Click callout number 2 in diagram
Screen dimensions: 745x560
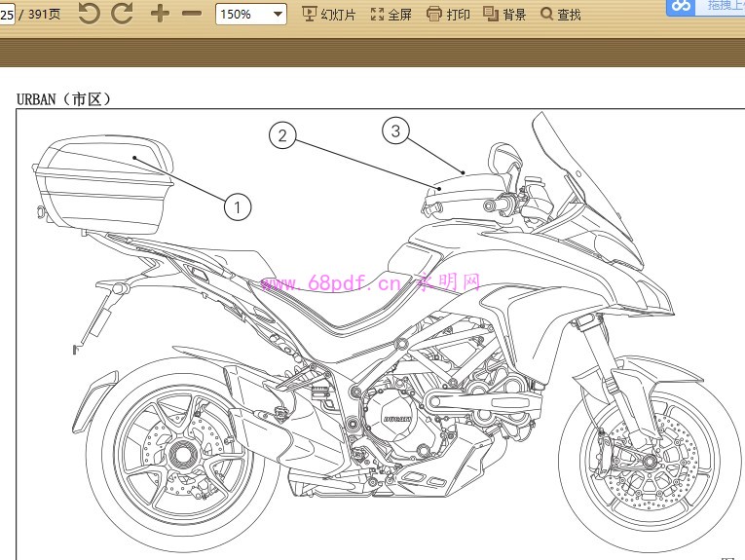282,135
